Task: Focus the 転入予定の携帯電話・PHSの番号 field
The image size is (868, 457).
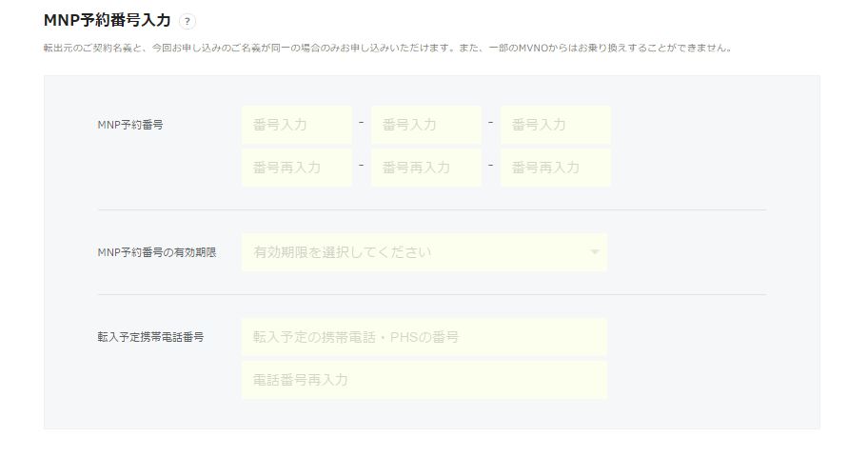Action: pos(424,337)
